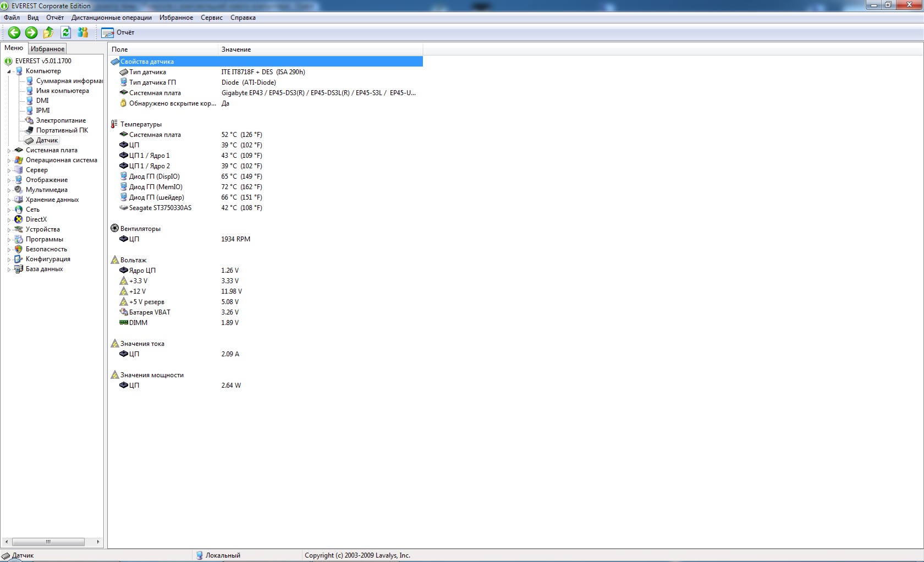Screen dimensions: 924x562
Task: Collapse the Компьютер tree node
Action: [x=9, y=71]
